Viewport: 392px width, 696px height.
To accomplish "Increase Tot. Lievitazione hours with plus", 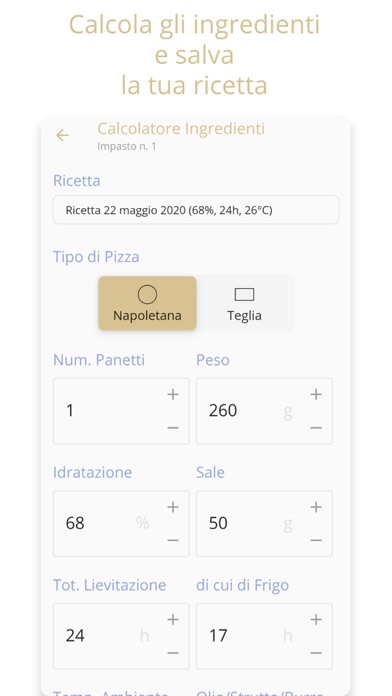I will tap(173, 620).
